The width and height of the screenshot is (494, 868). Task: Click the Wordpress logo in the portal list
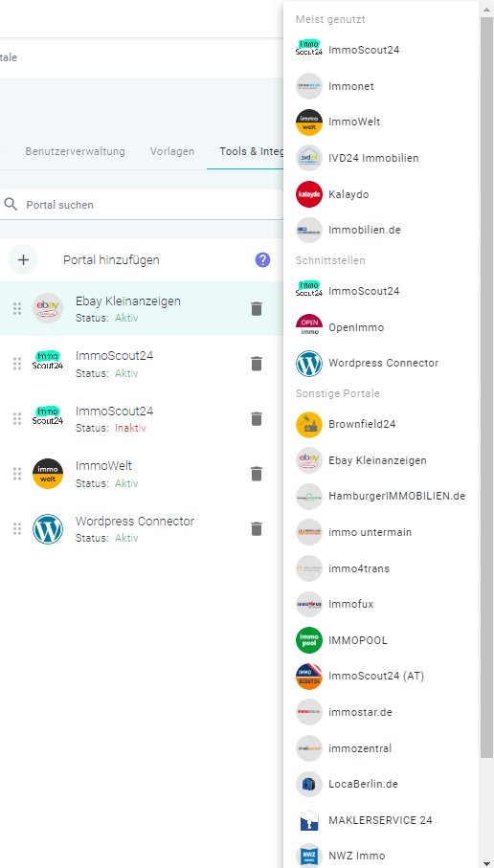48,528
